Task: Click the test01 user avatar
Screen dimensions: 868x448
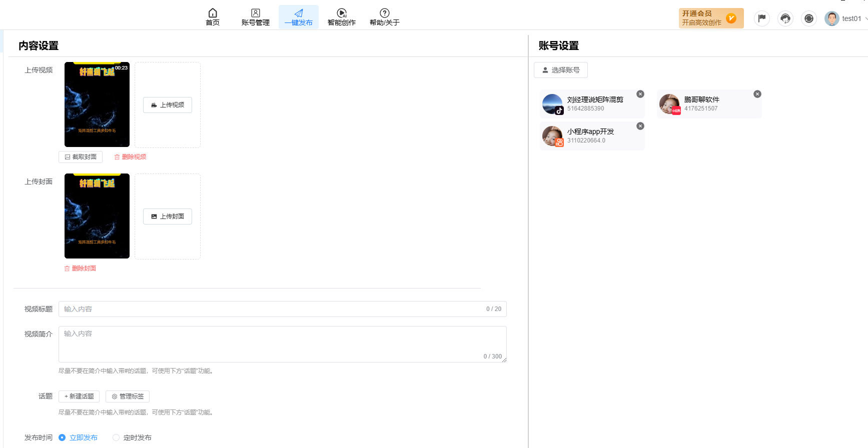Action: click(832, 18)
